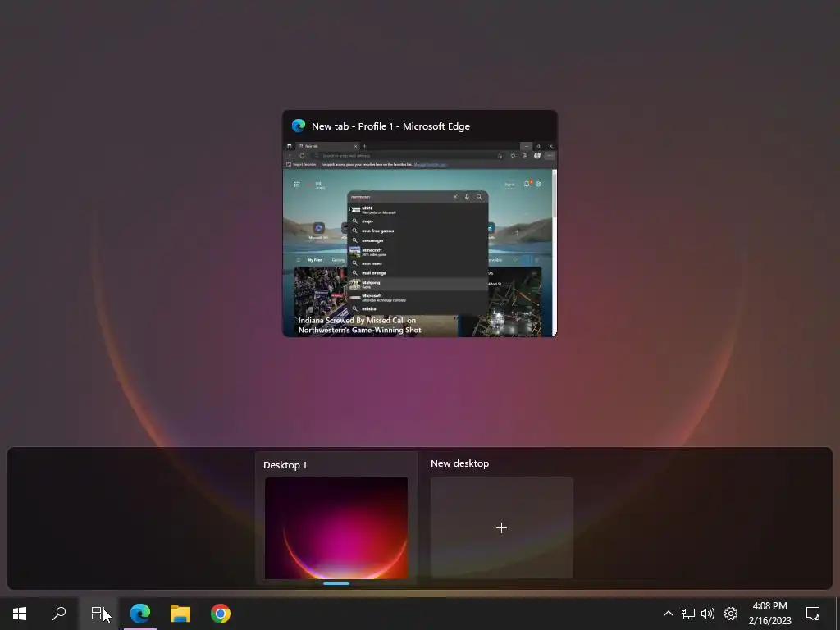The height and width of the screenshot is (630, 840).
Task: Open the Windows Start menu
Action: (20, 614)
